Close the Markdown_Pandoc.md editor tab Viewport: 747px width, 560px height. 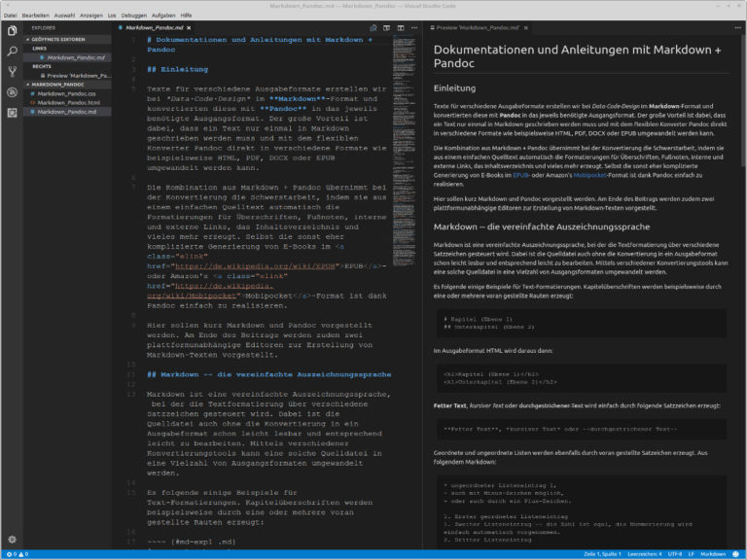[189, 28]
